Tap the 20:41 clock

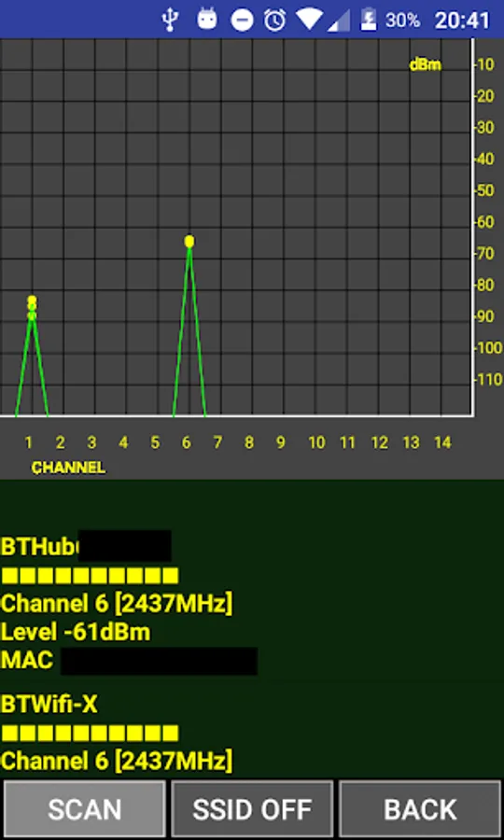click(462, 21)
